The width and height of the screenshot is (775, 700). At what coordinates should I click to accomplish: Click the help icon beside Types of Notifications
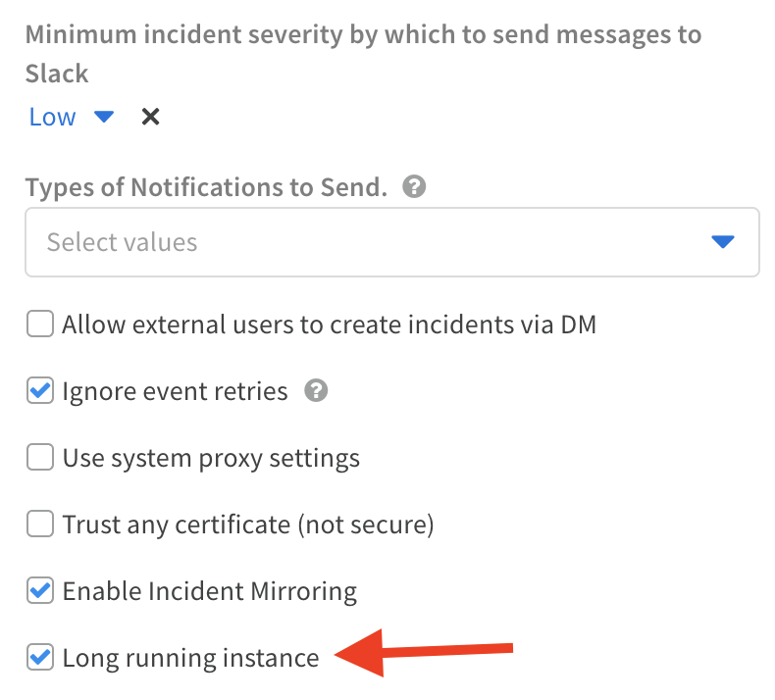coord(415,187)
